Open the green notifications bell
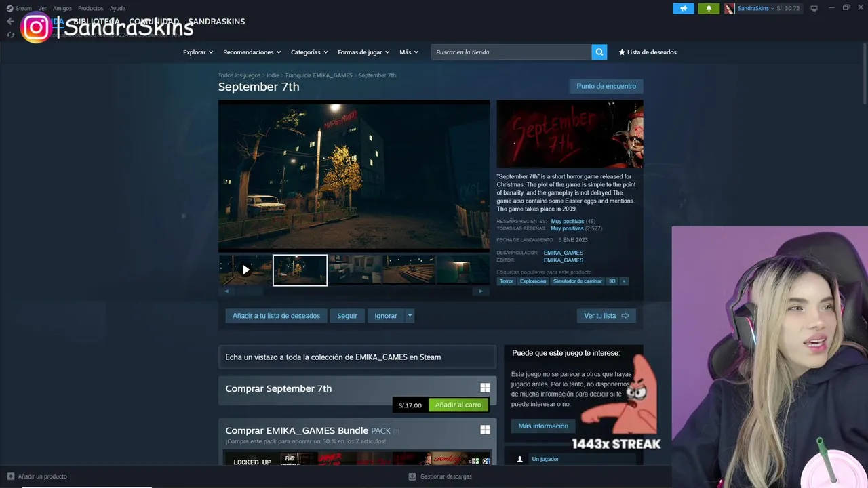Viewport: 868px width, 488px height. 709,8
